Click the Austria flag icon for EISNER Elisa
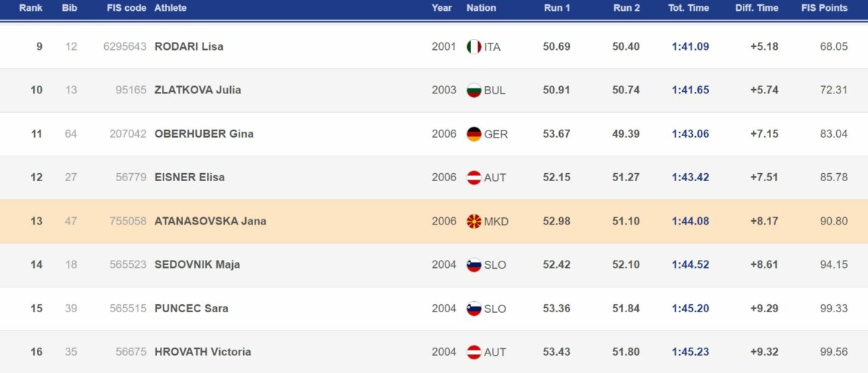 click(x=474, y=177)
